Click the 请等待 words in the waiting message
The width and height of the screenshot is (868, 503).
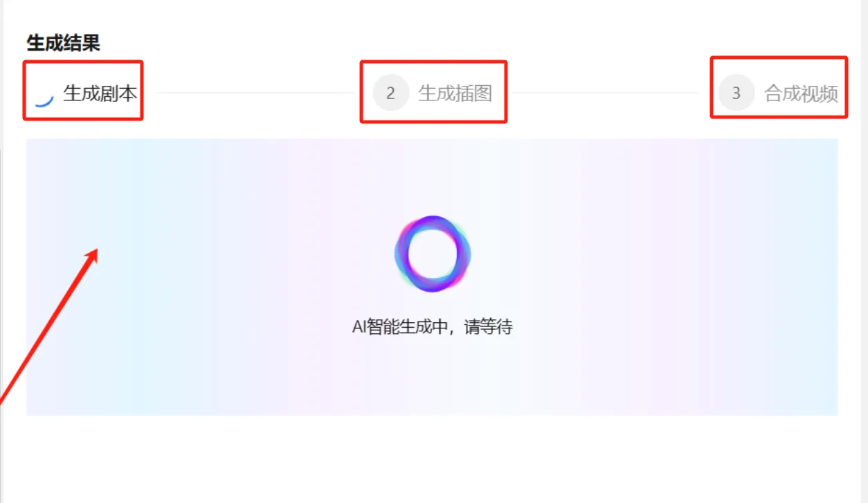pyautogui.click(x=489, y=327)
